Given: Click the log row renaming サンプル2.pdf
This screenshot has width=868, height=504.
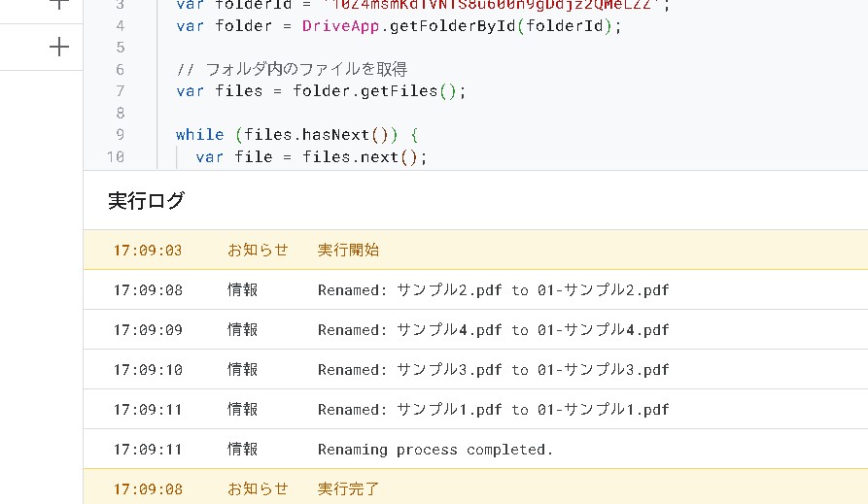Looking at the screenshot, I should tap(493, 289).
